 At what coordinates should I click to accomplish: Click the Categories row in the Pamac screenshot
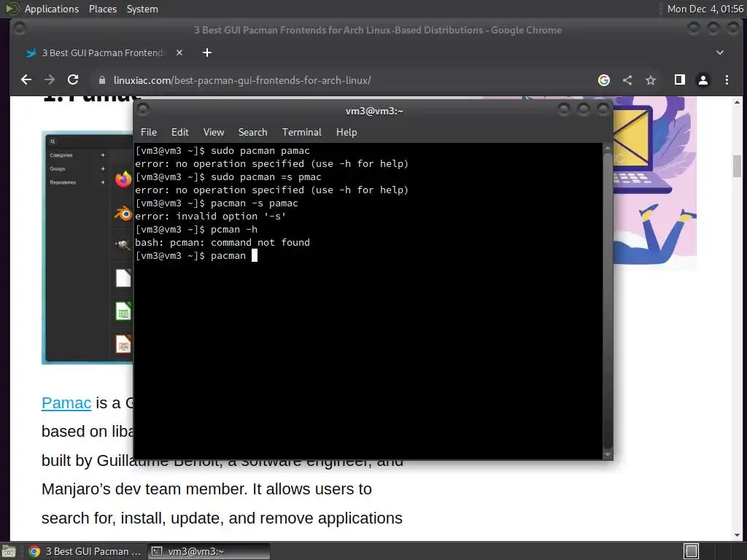point(76,155)
